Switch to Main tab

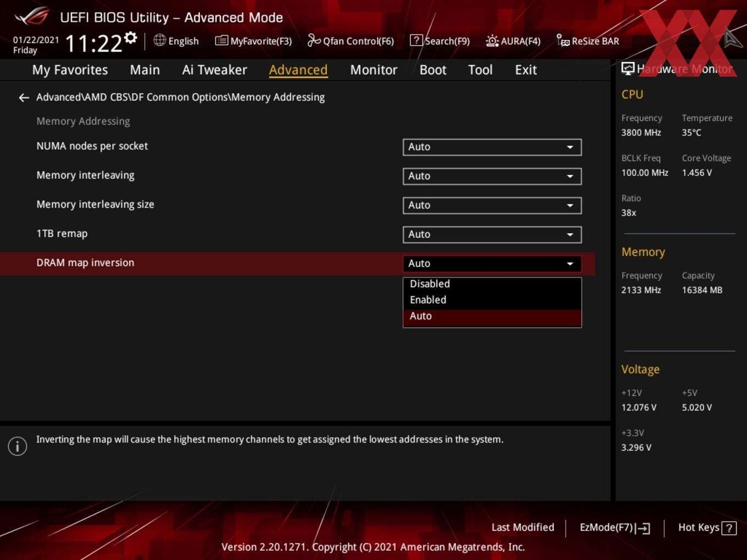point(145,70)
